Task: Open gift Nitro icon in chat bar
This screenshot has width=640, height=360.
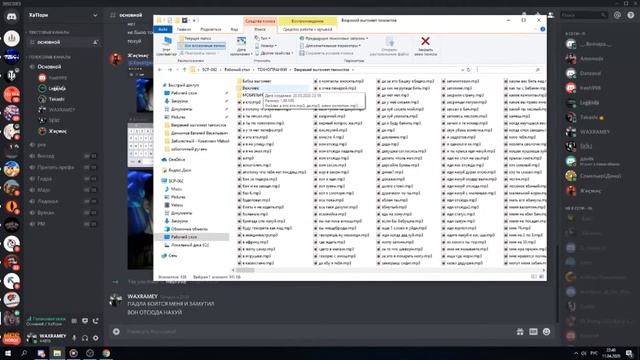Action: tap(520, 331)
